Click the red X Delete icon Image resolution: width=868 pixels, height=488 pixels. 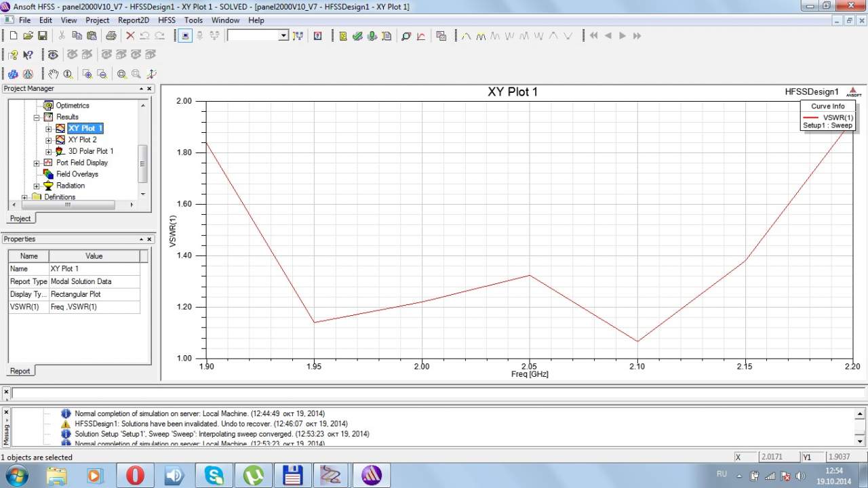(x=130, y=36)
